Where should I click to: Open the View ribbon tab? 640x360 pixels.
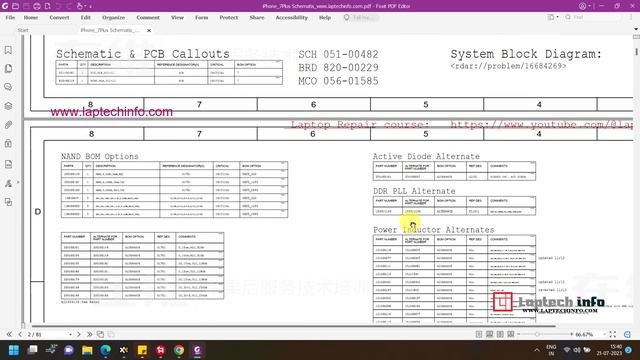click(177, 18)
